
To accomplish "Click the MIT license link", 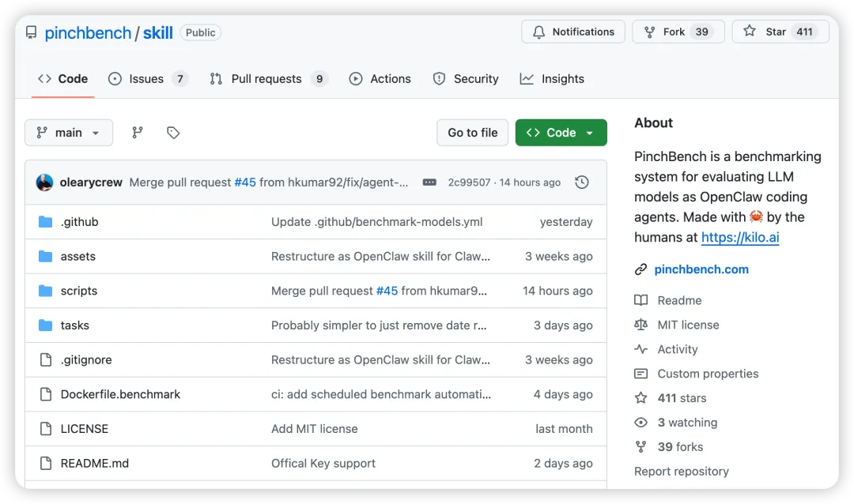I will click(x=688, y=325).
